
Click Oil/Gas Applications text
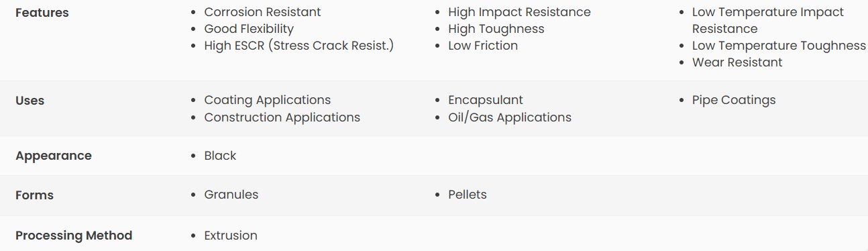click(x=510, y=117)
